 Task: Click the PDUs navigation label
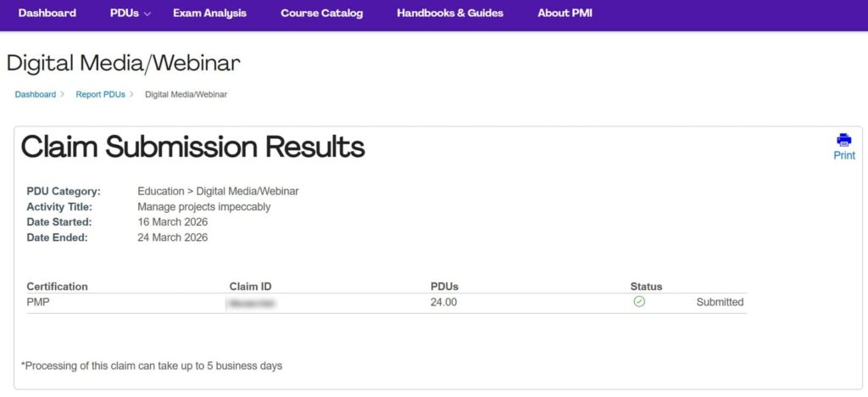pyautogui.click(x=125, y=14)
